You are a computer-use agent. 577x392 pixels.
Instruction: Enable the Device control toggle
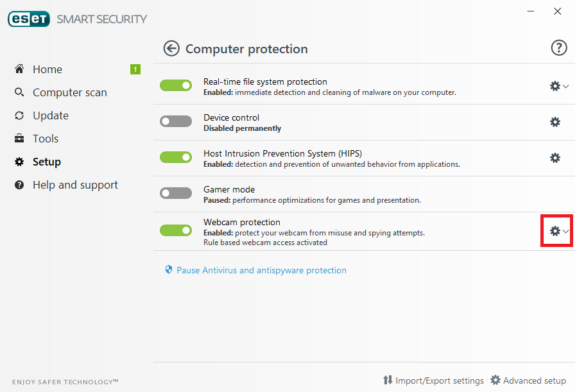pyautogui.click(x=176, y=121)
